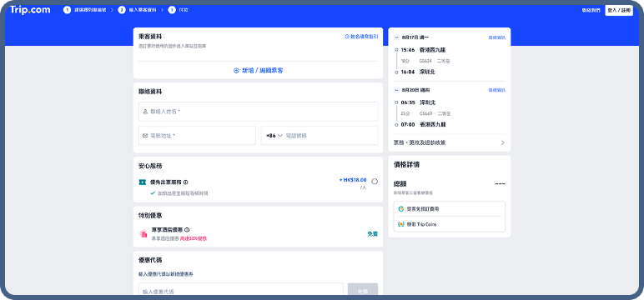This screenshot has height=300, width=644.
Task: Click the 價格詳情 price details heading
Action: [x=406, y=164]
